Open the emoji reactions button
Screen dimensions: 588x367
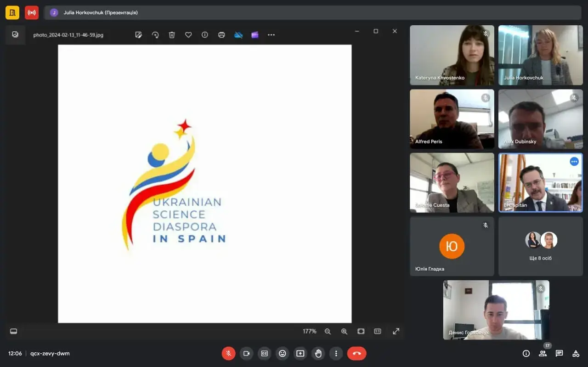point(282,353)
